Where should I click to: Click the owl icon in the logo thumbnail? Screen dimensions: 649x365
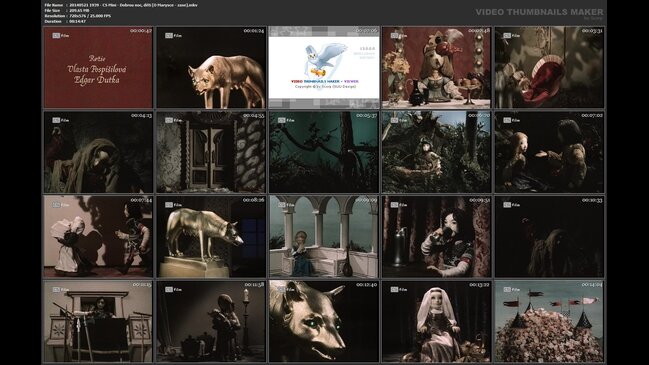pyautogui.click(x=325, y=60)
